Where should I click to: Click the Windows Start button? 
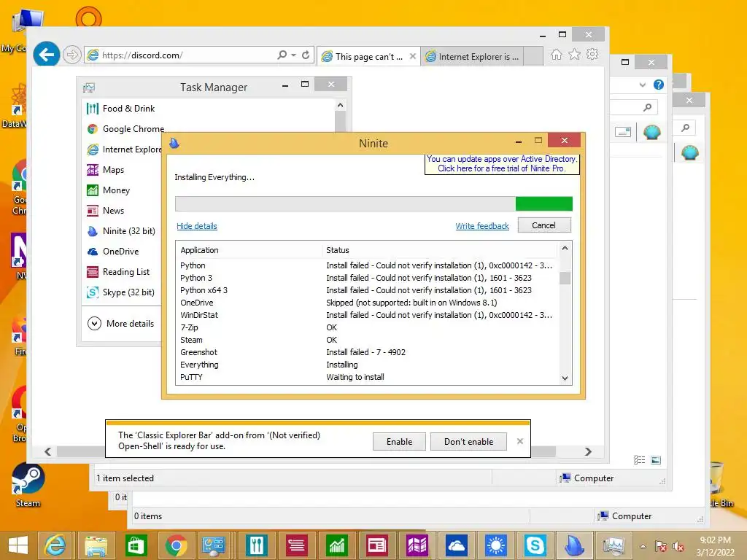point(18,545)
